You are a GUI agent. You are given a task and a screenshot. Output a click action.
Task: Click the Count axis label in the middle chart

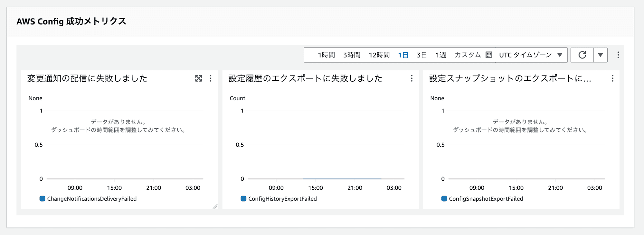click(237, 98)
